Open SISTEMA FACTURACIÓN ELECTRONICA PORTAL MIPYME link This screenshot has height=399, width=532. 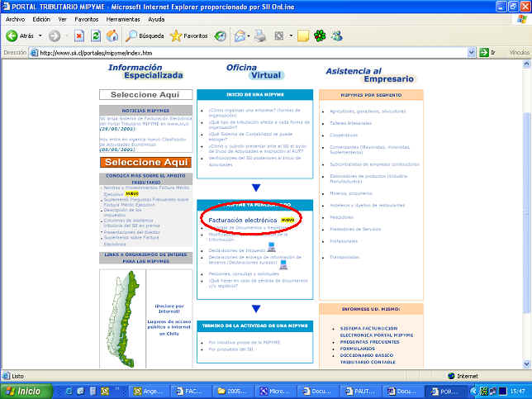tap(377, 331)
